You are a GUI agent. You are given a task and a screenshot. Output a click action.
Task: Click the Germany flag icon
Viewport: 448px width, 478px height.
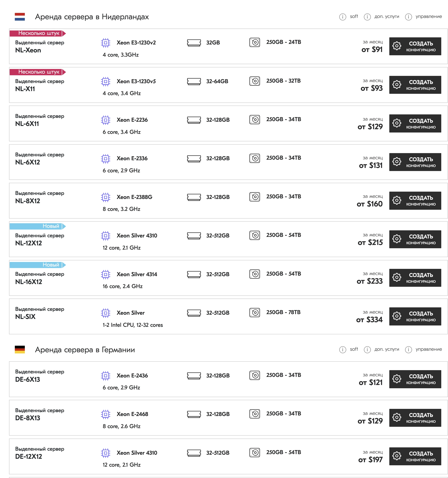20,349
